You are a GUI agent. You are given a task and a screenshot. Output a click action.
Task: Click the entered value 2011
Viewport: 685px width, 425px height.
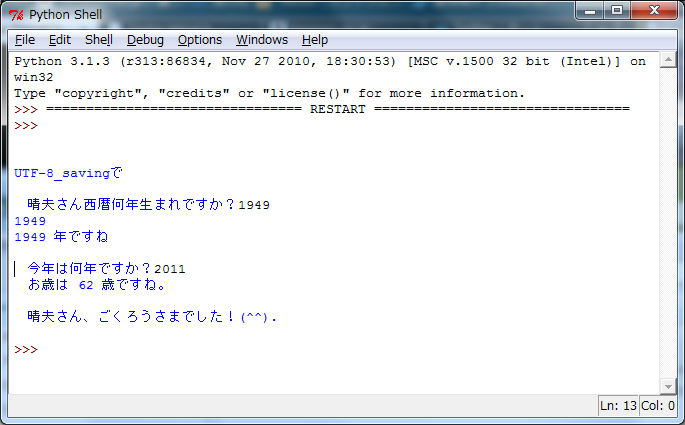point(170,269)
